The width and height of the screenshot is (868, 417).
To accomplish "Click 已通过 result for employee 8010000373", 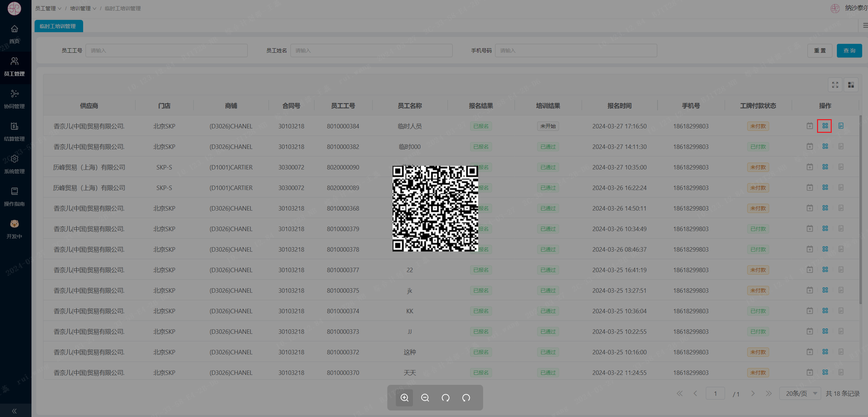I will [548, 331].
